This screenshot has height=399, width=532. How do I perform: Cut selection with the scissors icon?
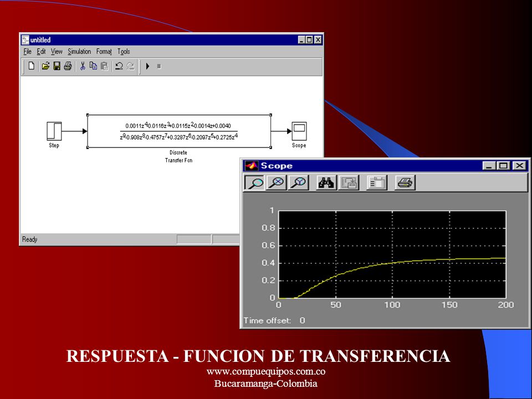[83, 66]
